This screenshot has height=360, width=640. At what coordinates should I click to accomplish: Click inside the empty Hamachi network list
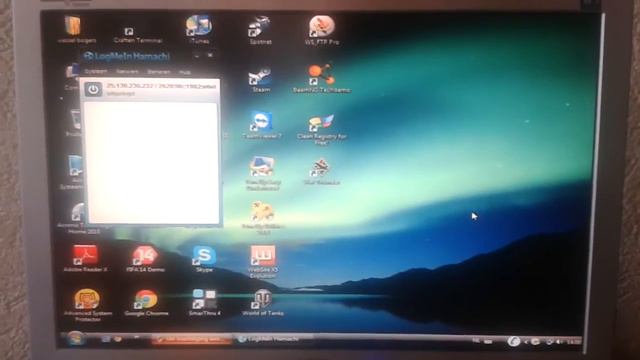click(x=152, y=162)
